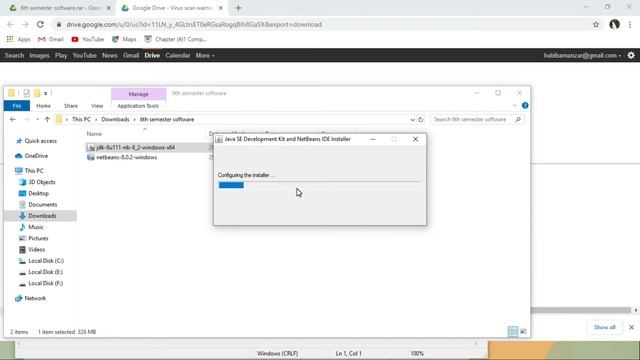
Task: Open Pictures in sidebar
Action: pyautogui.click(x=38, y=238)
